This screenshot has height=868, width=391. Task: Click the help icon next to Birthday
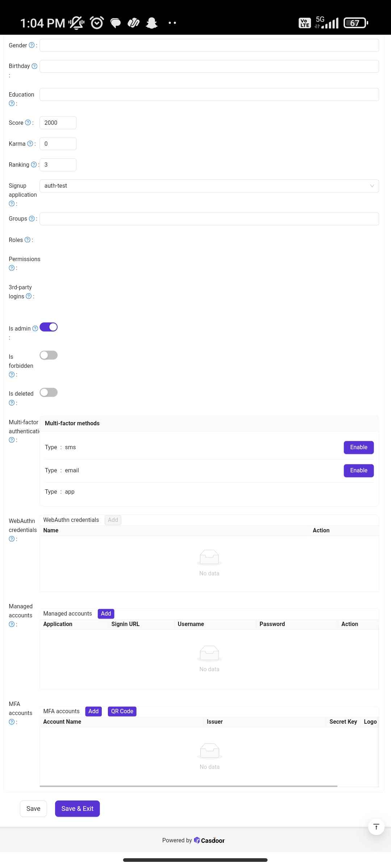[34, 66]
